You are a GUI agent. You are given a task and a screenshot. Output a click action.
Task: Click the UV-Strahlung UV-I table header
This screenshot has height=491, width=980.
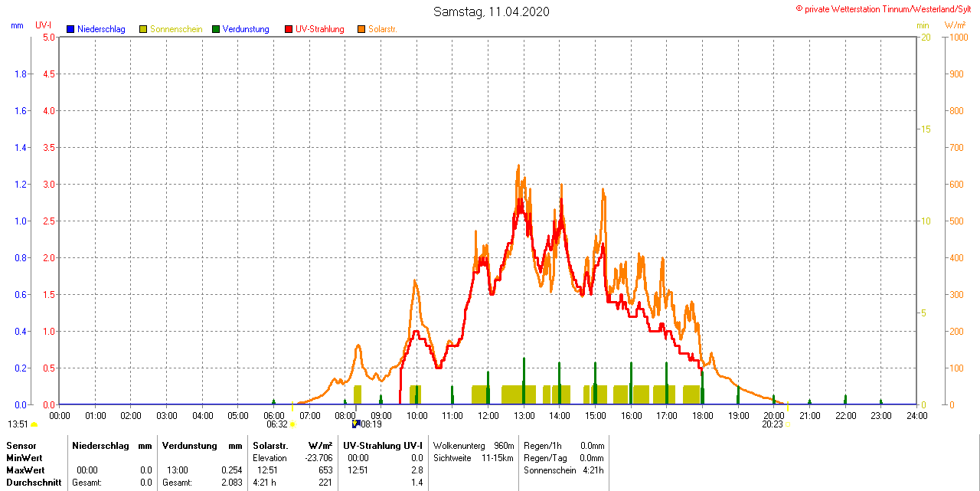383,446
